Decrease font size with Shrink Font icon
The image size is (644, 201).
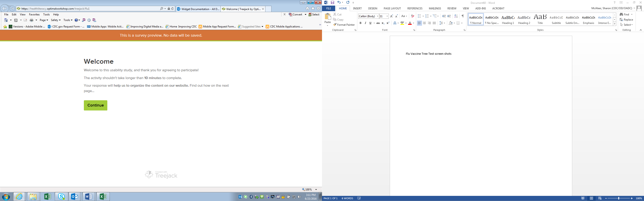point(396,16)
